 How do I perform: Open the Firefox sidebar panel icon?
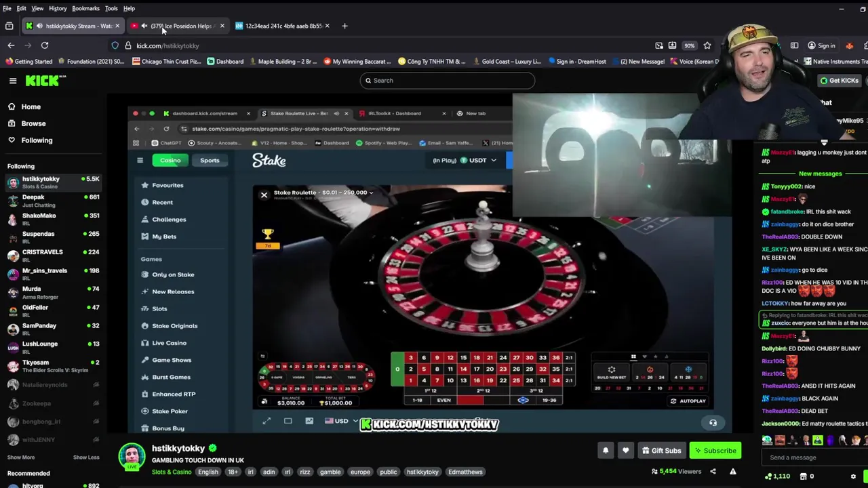794,45
